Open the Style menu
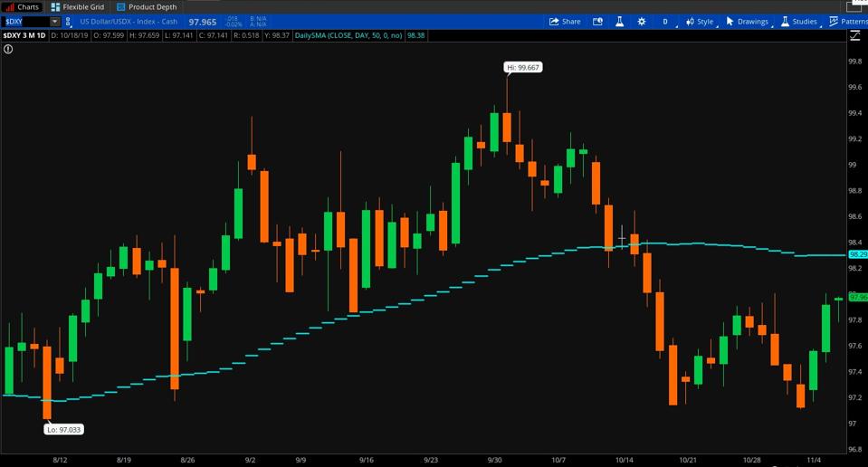This screenshot has height=467, width=868. click(701, 22)
